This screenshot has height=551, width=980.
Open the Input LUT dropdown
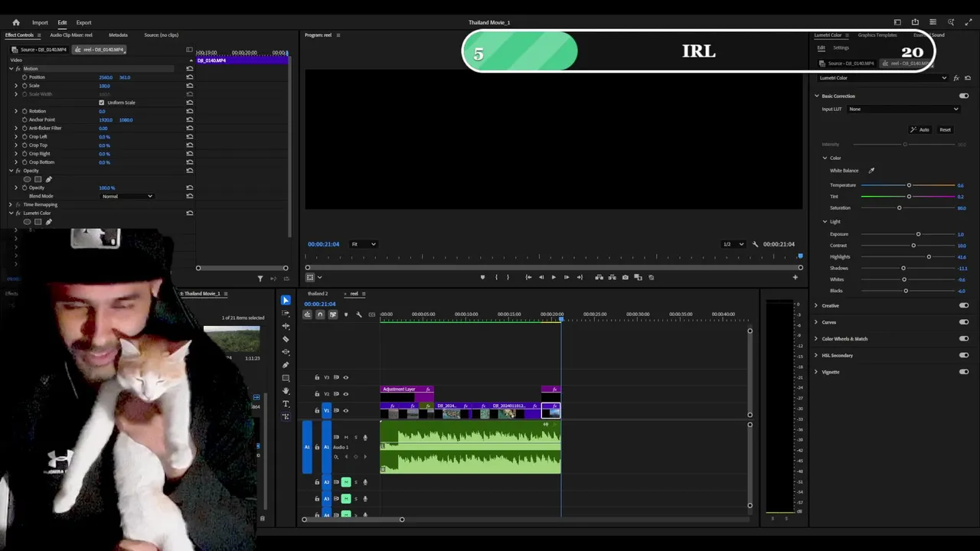[903, 109]
